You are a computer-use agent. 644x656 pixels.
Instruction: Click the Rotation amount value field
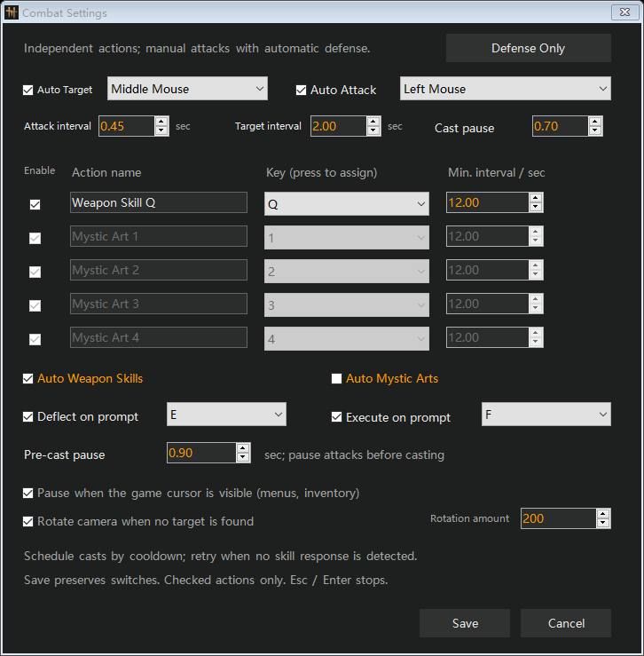(x=558, y=518)
